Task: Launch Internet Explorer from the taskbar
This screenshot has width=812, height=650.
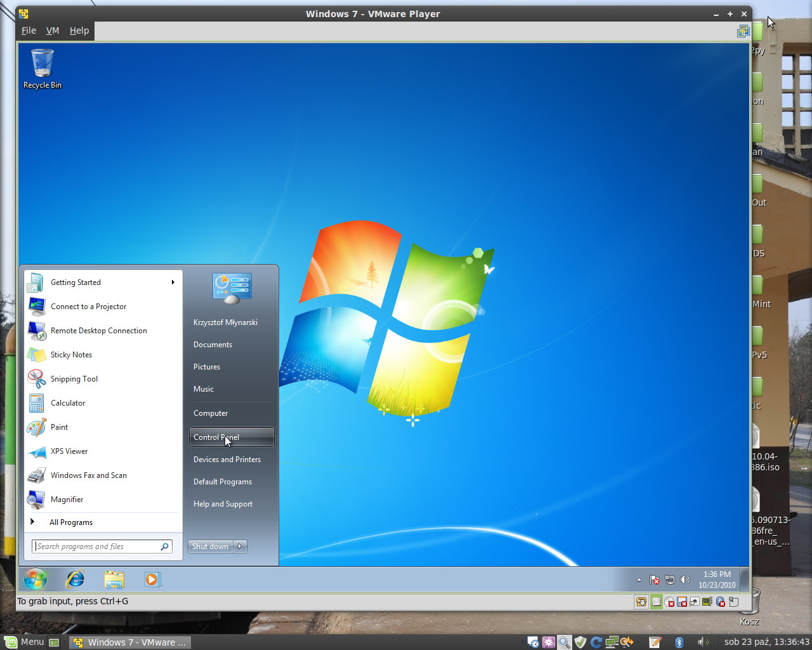Action: (75, 579)
